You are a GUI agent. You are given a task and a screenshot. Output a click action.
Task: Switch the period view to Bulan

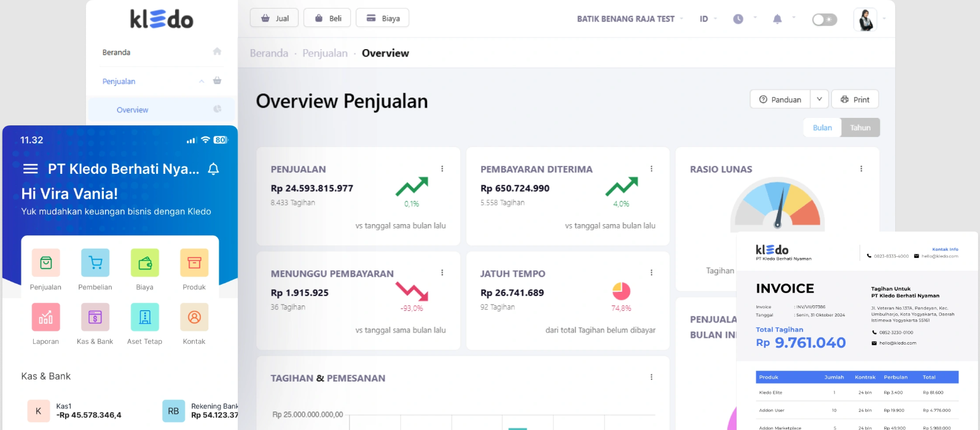(x=822, y=128)
